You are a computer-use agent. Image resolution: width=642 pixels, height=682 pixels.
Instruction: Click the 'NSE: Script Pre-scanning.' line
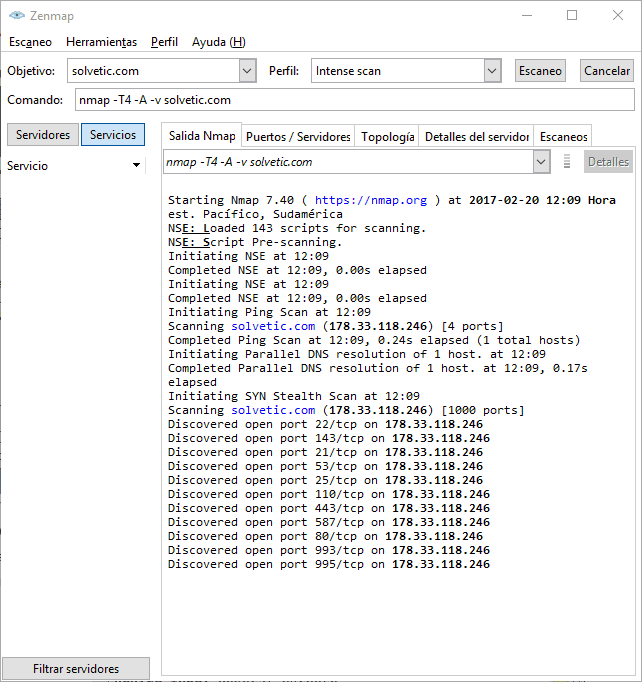[255, 242]
